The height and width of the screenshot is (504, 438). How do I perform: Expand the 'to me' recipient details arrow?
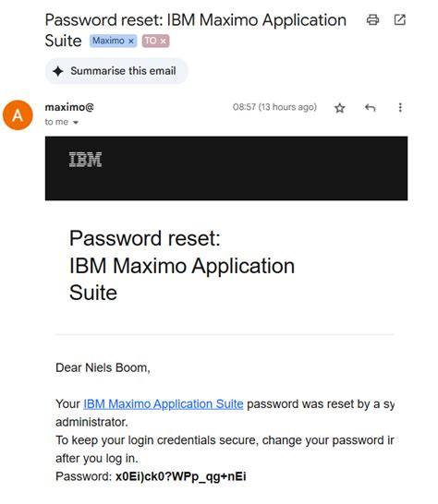(76, 122)
